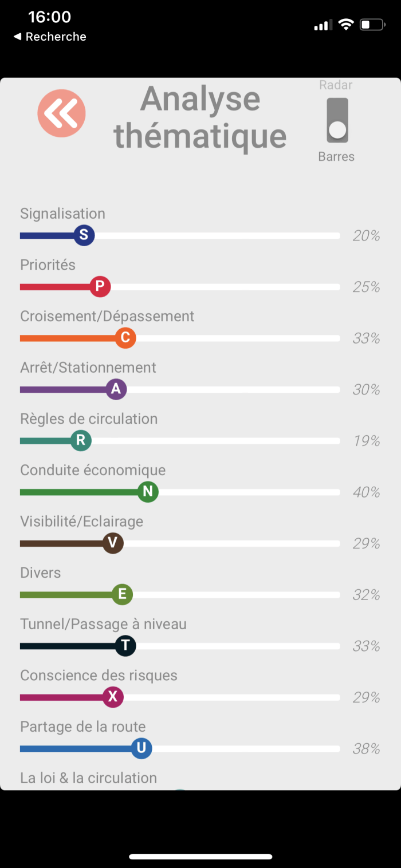This screenshot has height=868, width=401.
Task: Click the red P Priorités marker
Action: pos(100,286)
